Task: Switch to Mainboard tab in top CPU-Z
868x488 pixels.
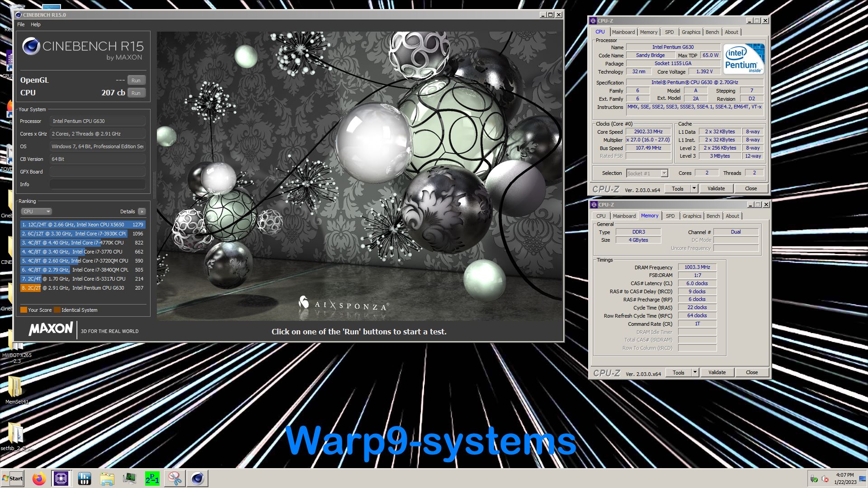Action: [623, 32]
